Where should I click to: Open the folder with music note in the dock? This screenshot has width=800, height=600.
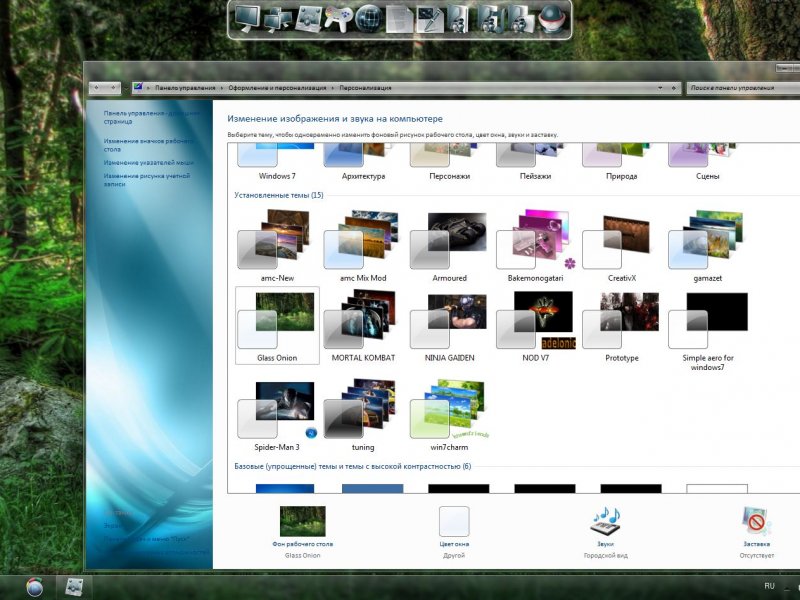point(491,19)
